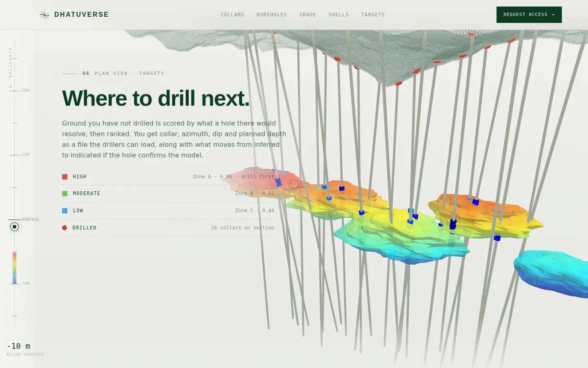This screenshot has height=368, width=588.
Task: Click the -100 elevation tick label
Action: click(x=25, y=283)
